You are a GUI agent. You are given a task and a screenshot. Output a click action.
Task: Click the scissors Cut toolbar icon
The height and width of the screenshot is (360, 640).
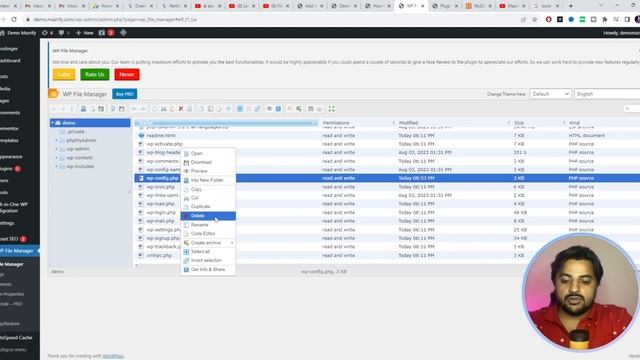point(163,109)
